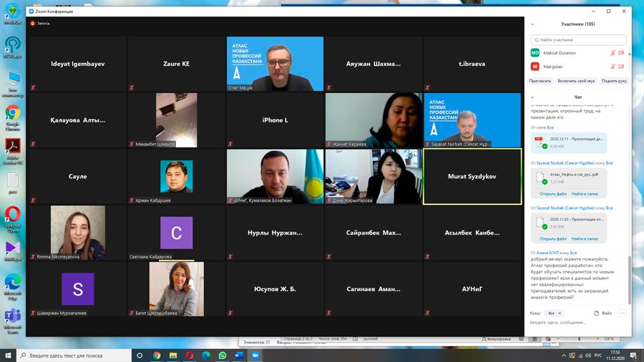Open the Microsoft Teams desktop shortcut

(13, 321)
